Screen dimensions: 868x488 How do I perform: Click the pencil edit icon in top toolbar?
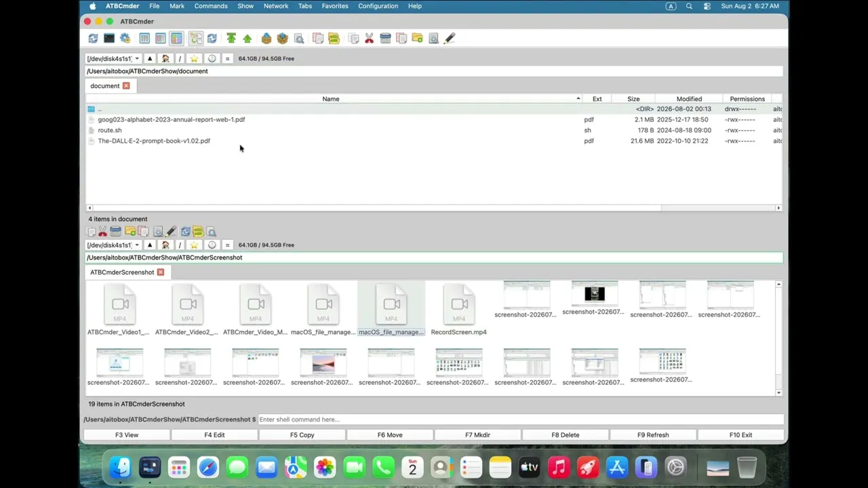tap(449, 39)
